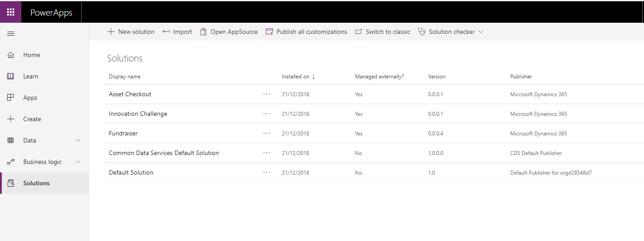Open the Learn section
Image resolution: width=644 pixels, height=241 pixels.
tap(45, 76)
